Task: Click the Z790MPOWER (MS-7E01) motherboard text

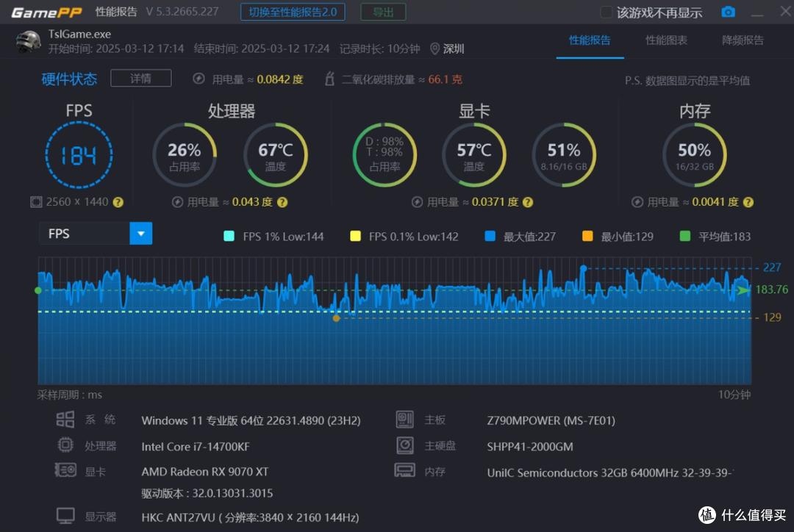Action: point(551,420)
